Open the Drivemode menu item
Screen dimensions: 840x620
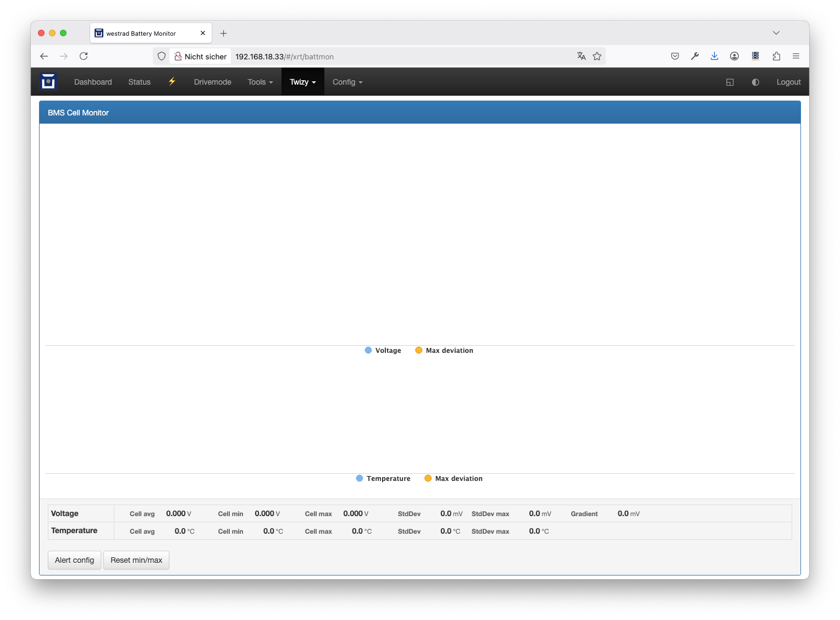[x=212, y=82]
